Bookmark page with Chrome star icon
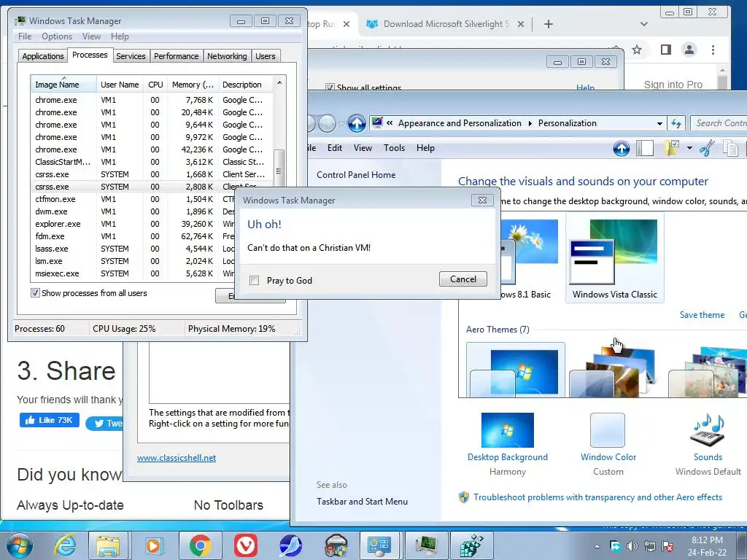Screen dimensions: 747x560 click(636, 50)
